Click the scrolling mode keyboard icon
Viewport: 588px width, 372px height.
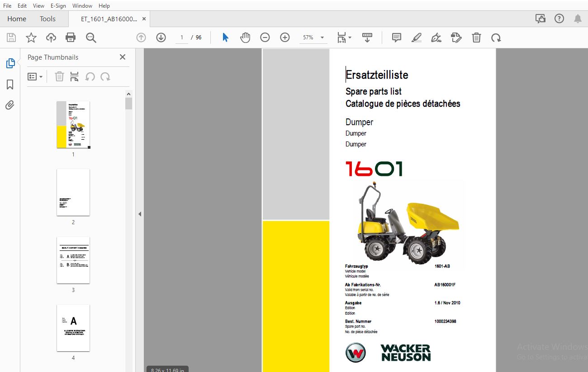pos(367,38)
